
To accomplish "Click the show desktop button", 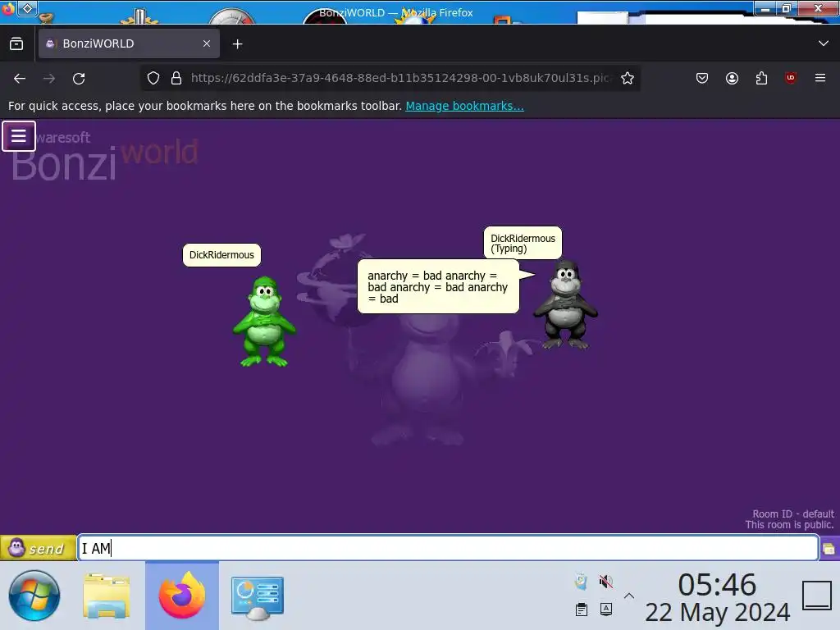I will pyautogui.click(x=817, y=596).
